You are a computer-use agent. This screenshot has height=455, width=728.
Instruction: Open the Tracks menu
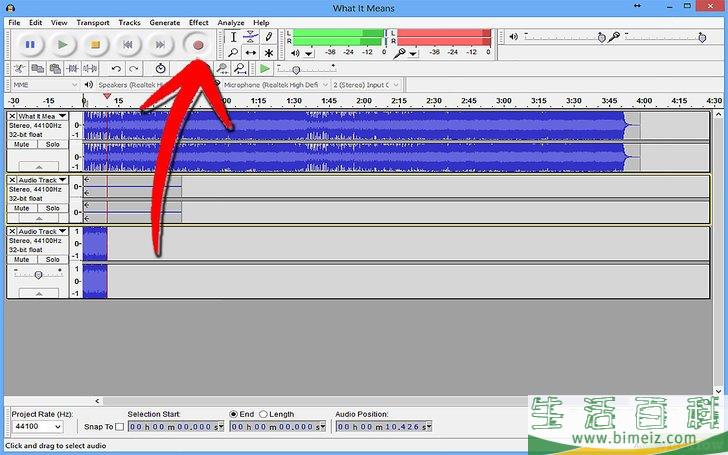point(130,22)
